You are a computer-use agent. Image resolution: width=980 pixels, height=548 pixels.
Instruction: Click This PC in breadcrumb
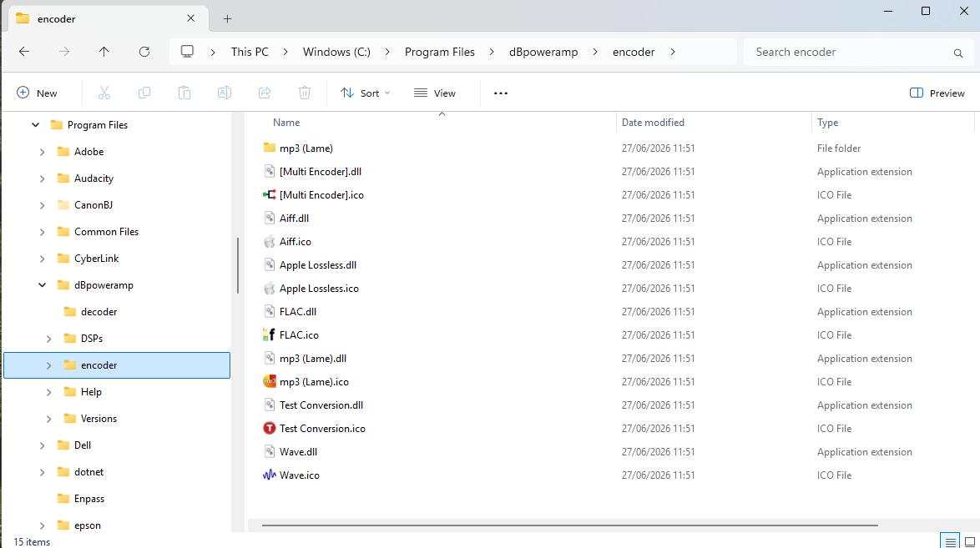[250, 52]
